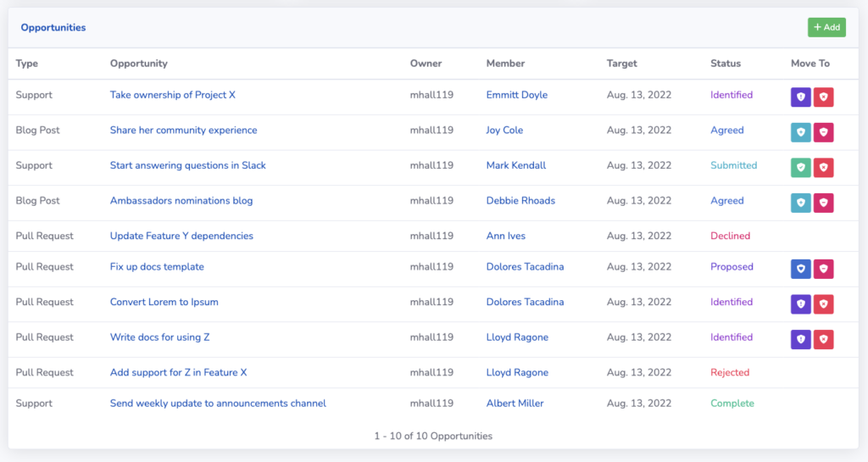Click the green Add button
Image resolution: width=868 pixels, height=462 pixels.
(x=826, y=27)
